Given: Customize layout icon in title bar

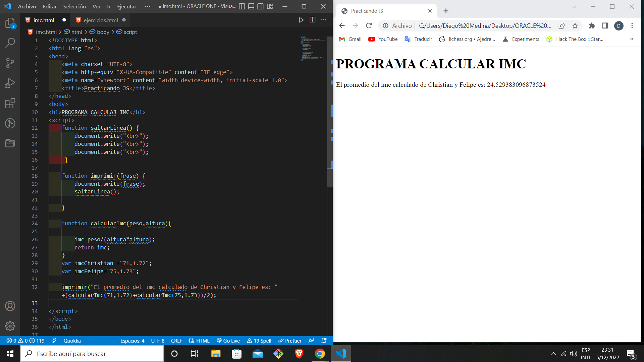Looking at the screenshot, I should (x=270, y=6).
